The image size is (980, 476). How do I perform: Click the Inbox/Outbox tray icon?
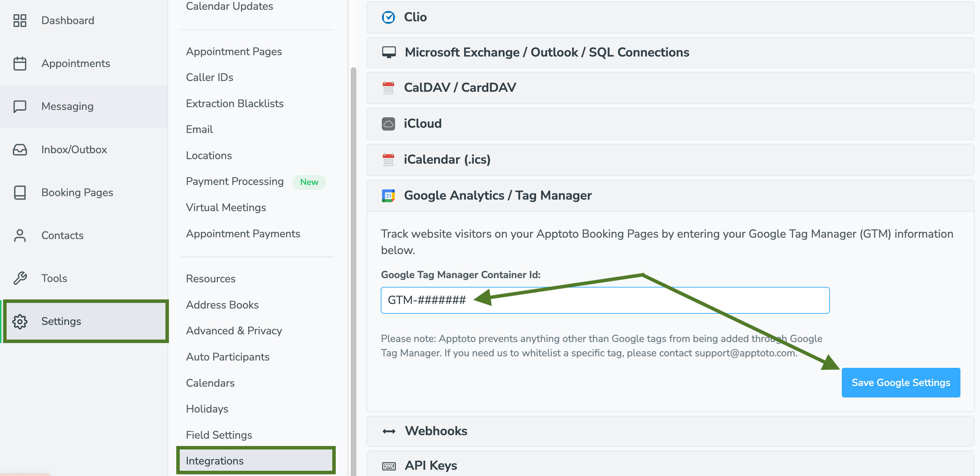click(20, 149)
